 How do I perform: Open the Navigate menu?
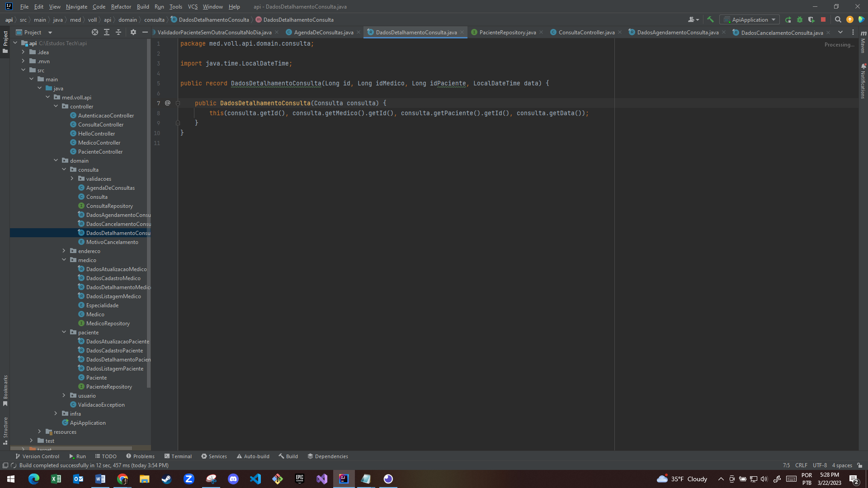(x=76, y=6)
